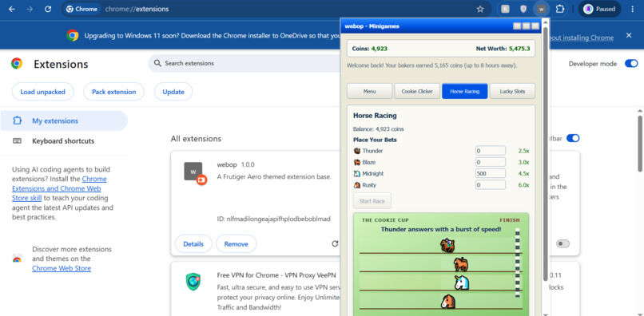This screenshot has width=644, height=316.
Task: Click the Paused profile avatar button
Action: (599, 9)
